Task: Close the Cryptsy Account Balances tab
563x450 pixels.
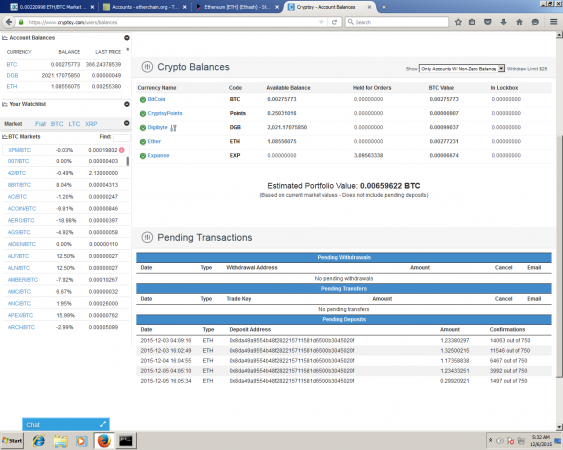Action: (370, 7)
